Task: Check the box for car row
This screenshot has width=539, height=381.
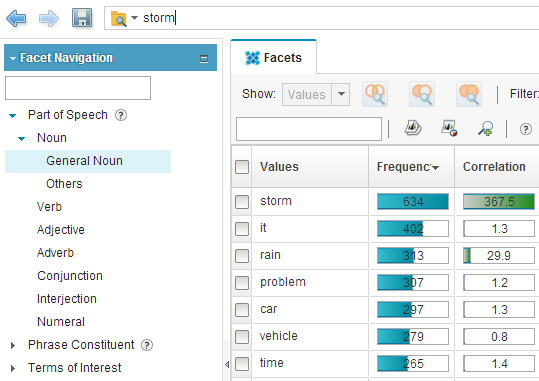Action: click(x=242, y=309)
